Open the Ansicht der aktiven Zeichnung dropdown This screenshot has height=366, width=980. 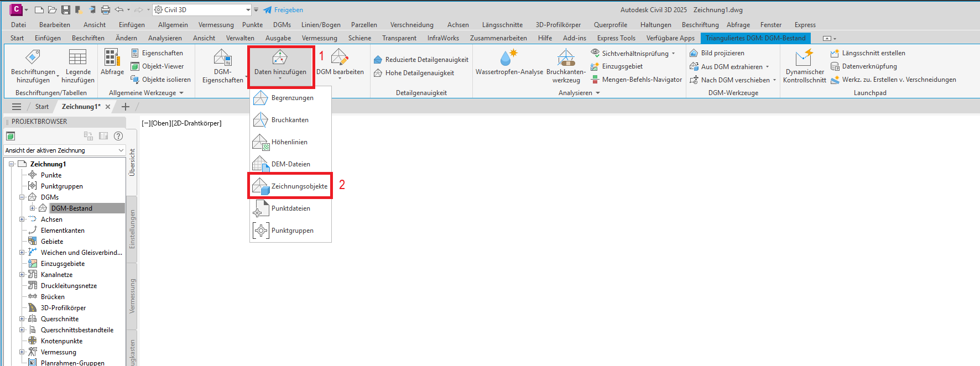[64, 150]
